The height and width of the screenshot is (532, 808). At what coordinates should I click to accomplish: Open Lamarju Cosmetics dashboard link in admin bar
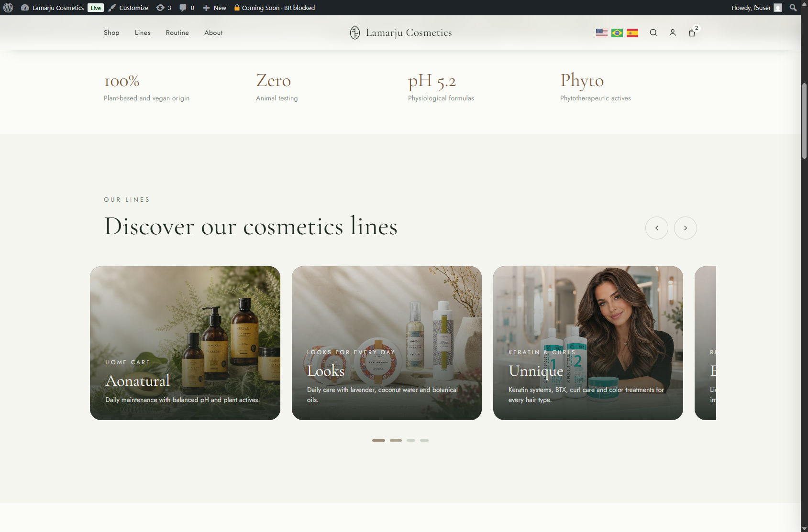pos(53,8)
